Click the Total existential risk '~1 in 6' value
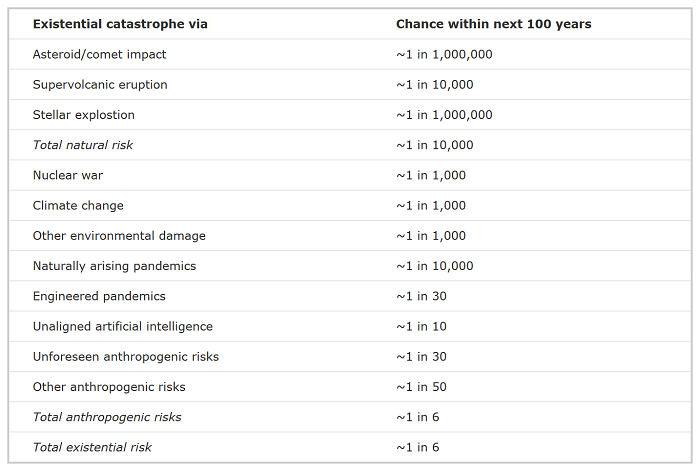This screenshot has height=469, width=700. point(418,447)
